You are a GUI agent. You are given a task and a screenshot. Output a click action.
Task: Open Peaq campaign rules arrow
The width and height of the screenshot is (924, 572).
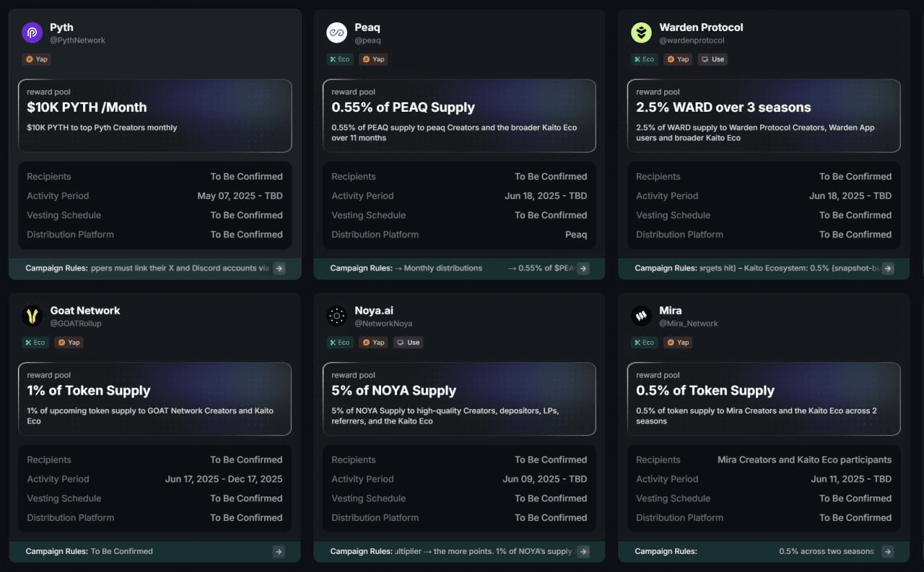[583, 268]
